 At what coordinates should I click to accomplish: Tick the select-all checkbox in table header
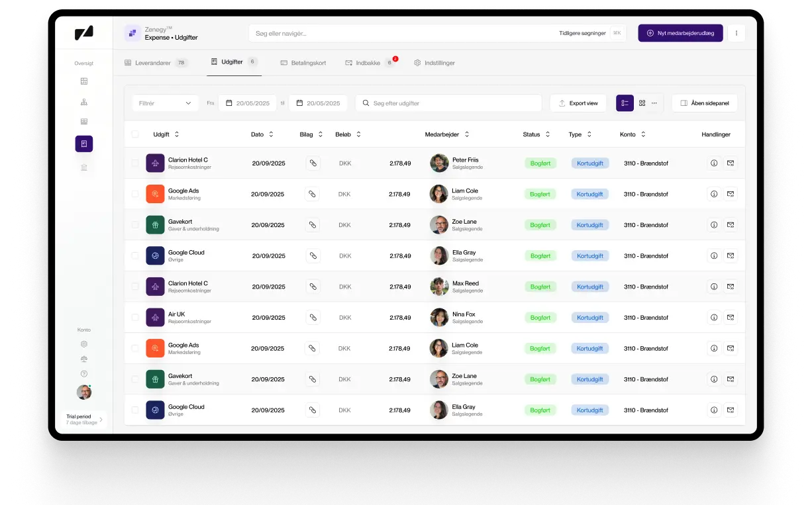[135, 134]
